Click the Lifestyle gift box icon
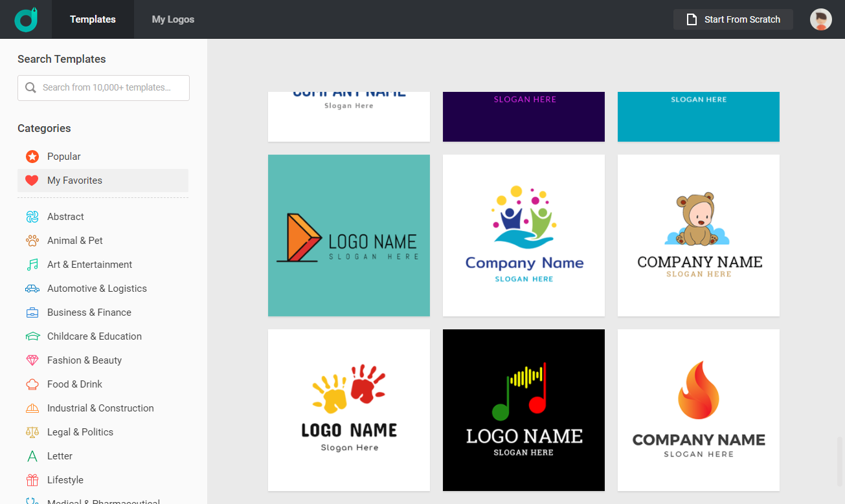The image size is (845, 504). 32,480
